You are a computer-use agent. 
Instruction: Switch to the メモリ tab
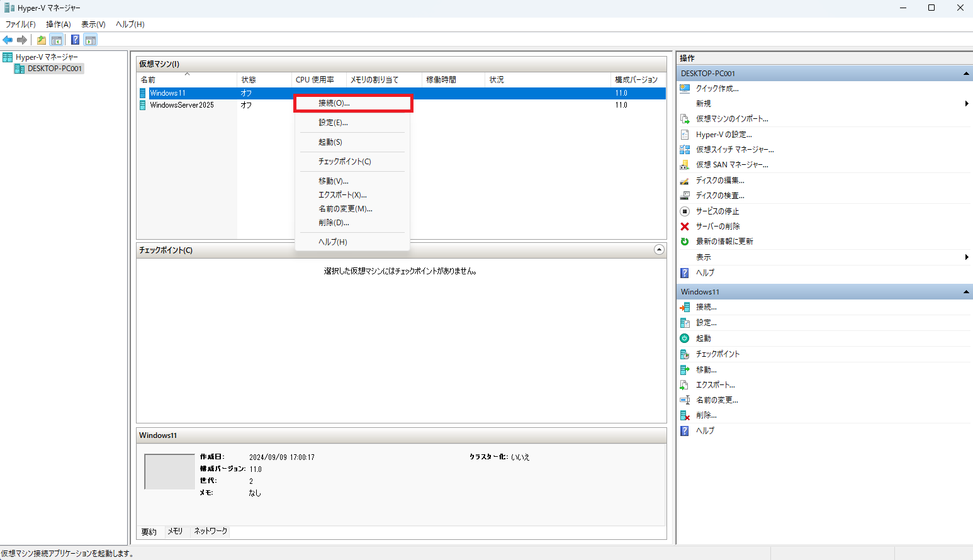click(175, 532)
